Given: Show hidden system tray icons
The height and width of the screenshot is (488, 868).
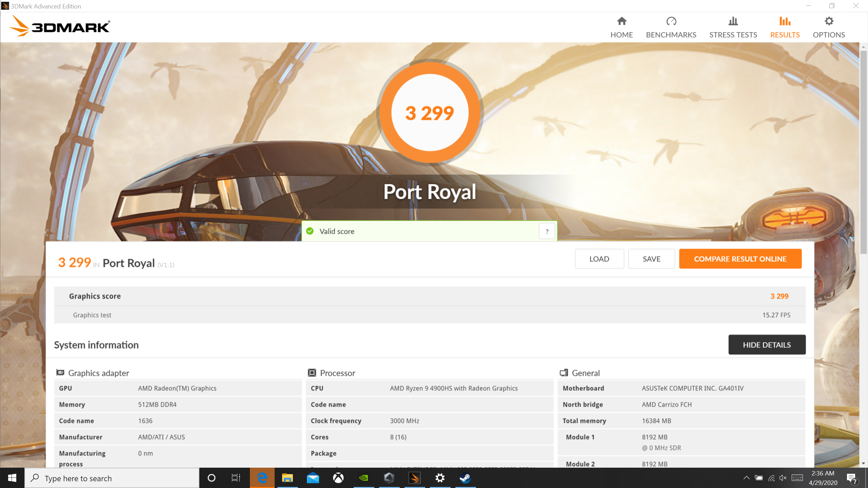Looking at the screenshot, I should coord(746,478).
